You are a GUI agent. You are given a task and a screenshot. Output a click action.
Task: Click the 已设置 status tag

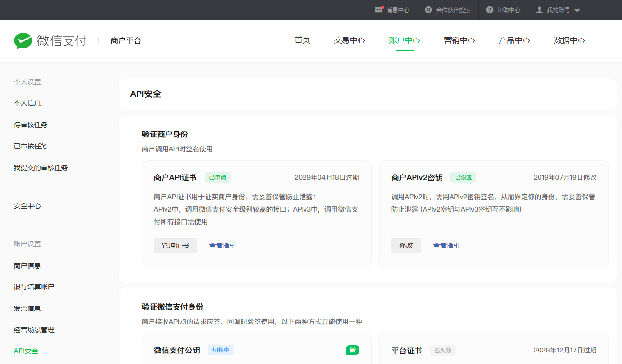point(463,177)
